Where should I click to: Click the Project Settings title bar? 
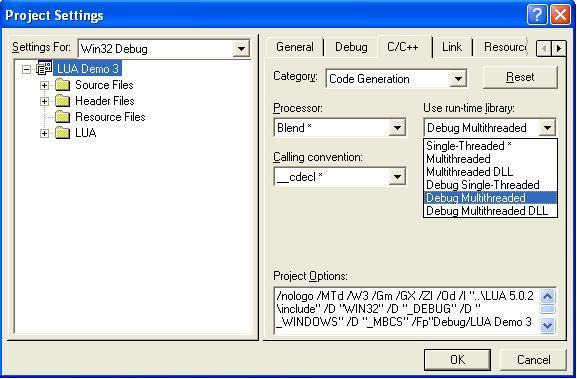point(263,15)
